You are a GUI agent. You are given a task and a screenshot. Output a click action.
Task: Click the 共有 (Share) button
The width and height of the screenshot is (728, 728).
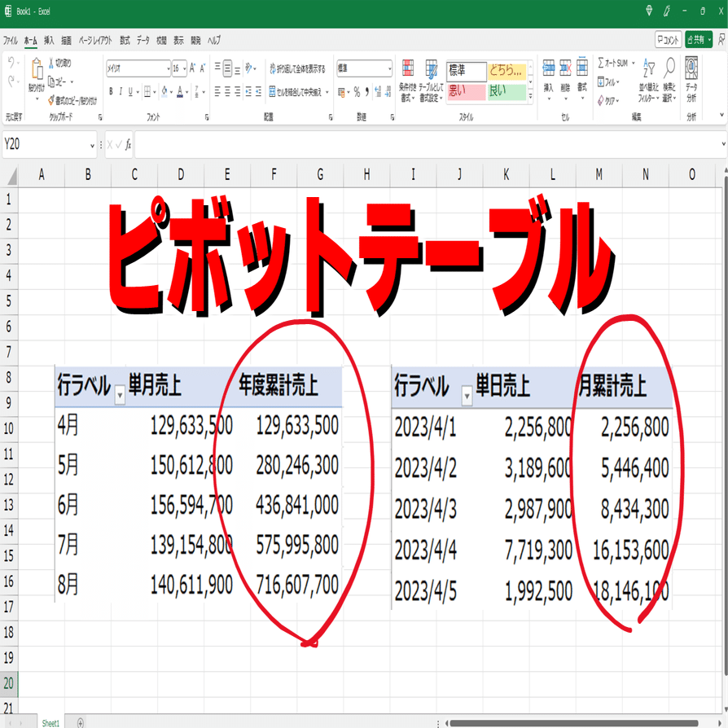696,37
